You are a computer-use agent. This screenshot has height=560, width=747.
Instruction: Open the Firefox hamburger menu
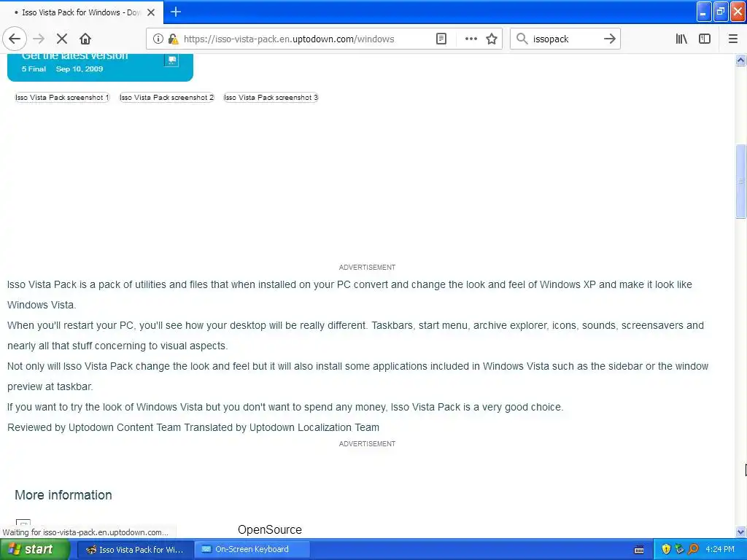(733, 39)
